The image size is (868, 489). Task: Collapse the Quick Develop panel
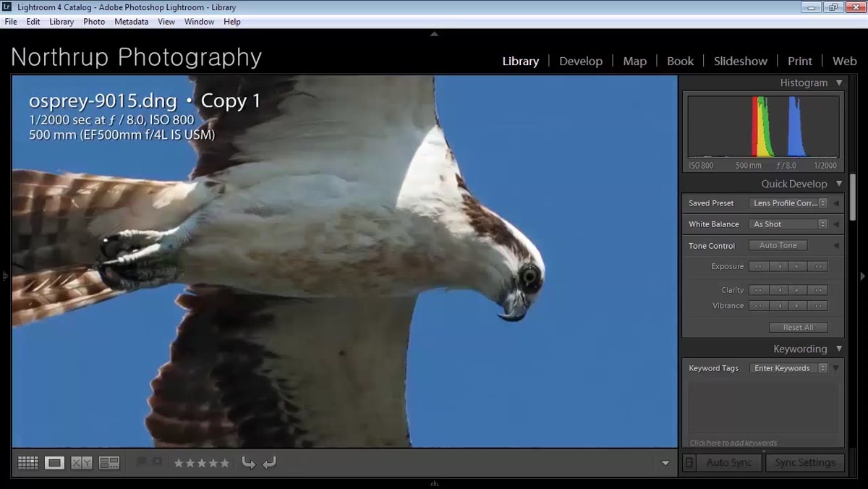[839, 184]
